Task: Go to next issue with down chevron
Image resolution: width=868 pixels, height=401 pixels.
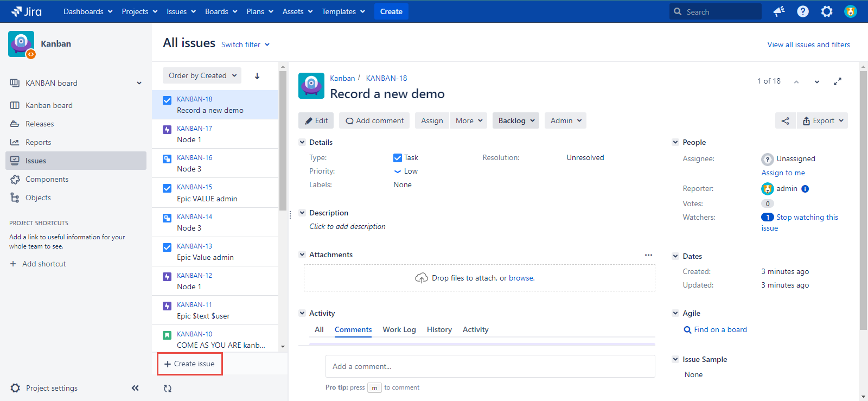Action: (x=817, y=82)
